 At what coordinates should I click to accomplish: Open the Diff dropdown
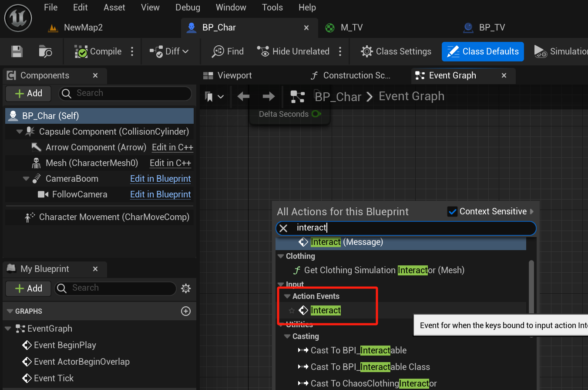pyautogui.click(x=169, y=51)
